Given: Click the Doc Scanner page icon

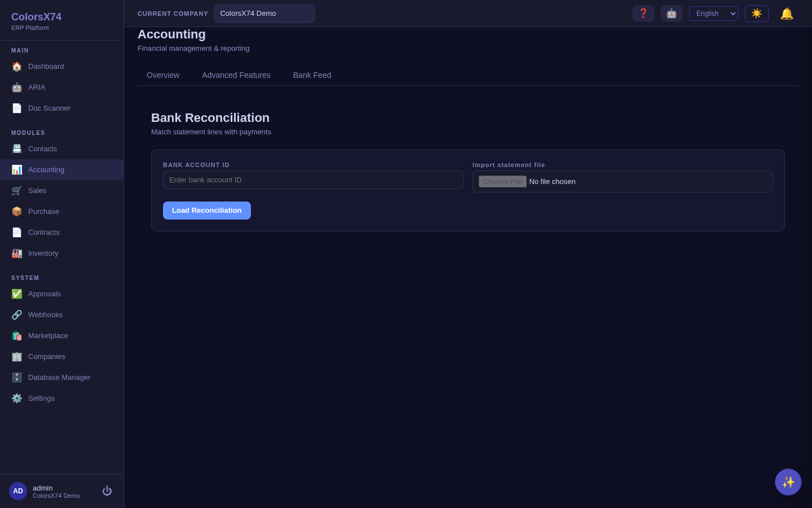Looking at the screenshot, I should [x=17, y=108].
